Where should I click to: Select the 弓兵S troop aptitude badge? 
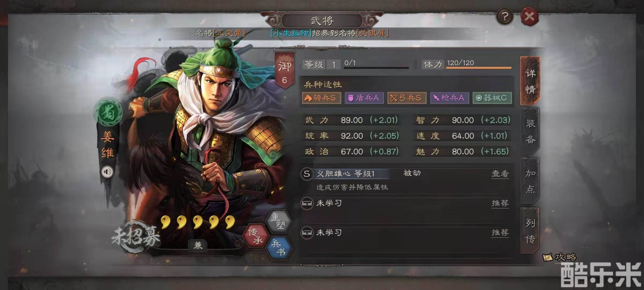click(407, 98)
